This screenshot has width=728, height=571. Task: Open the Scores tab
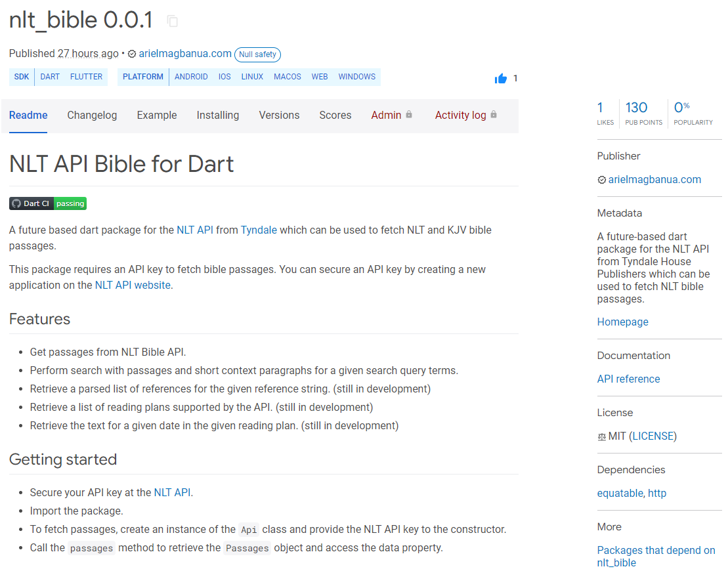point(335,115)
